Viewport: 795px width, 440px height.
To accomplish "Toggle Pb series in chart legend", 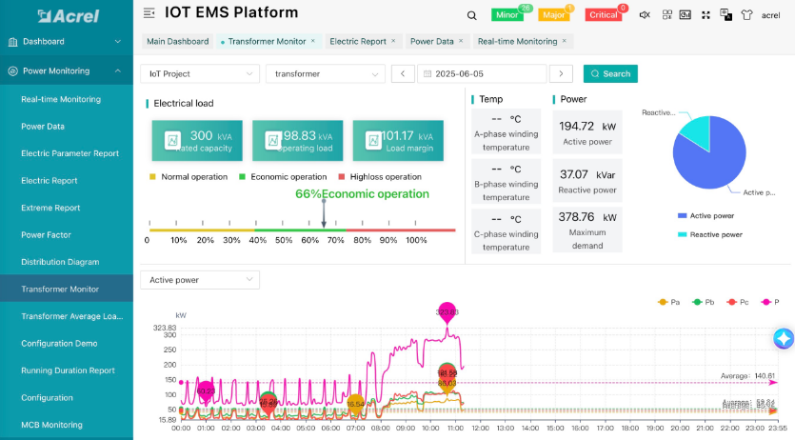I will coord(702,301).
